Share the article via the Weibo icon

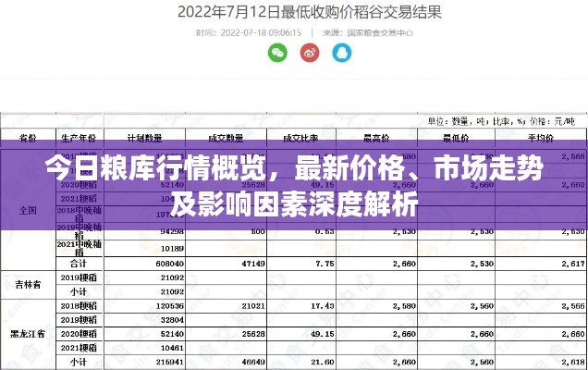[309, 54]
